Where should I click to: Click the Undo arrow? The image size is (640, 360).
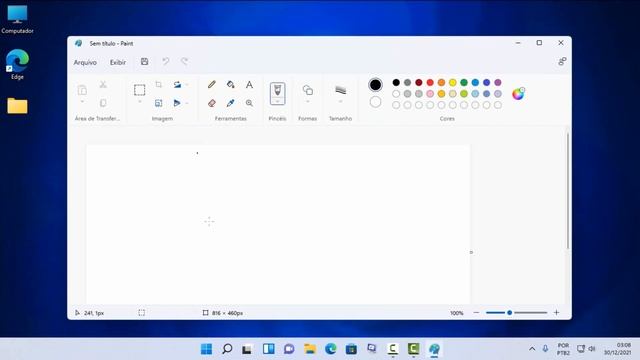pyautogui.click(x=166, y=62)
